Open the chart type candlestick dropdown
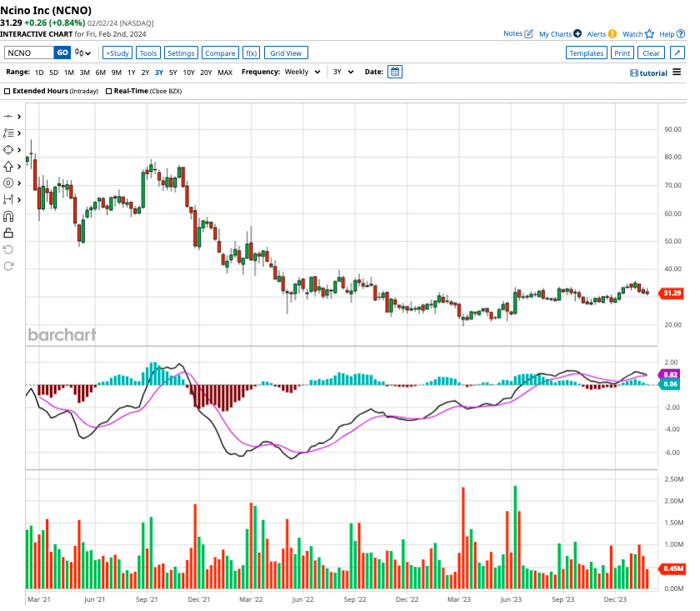The image size is (700, 611). point(83,53)
